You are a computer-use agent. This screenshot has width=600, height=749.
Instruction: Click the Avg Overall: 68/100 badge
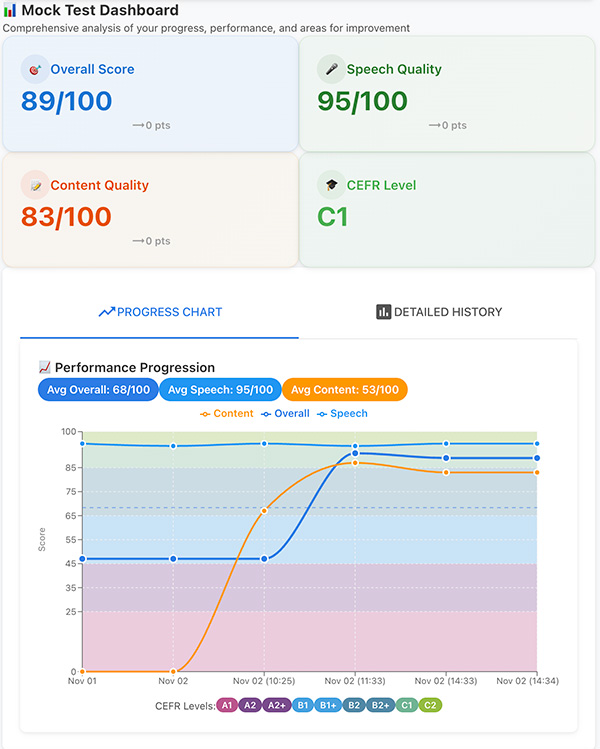click(x=98, y=390)
